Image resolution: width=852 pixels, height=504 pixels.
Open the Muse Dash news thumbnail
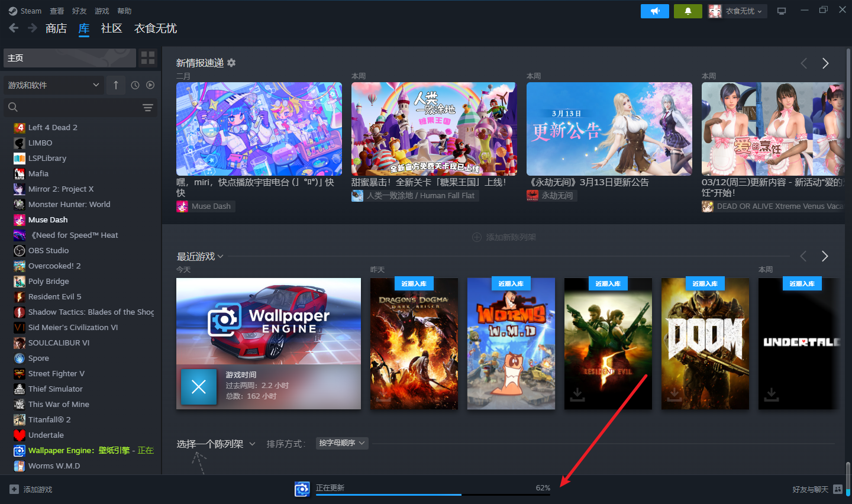[x=259, y=129]
